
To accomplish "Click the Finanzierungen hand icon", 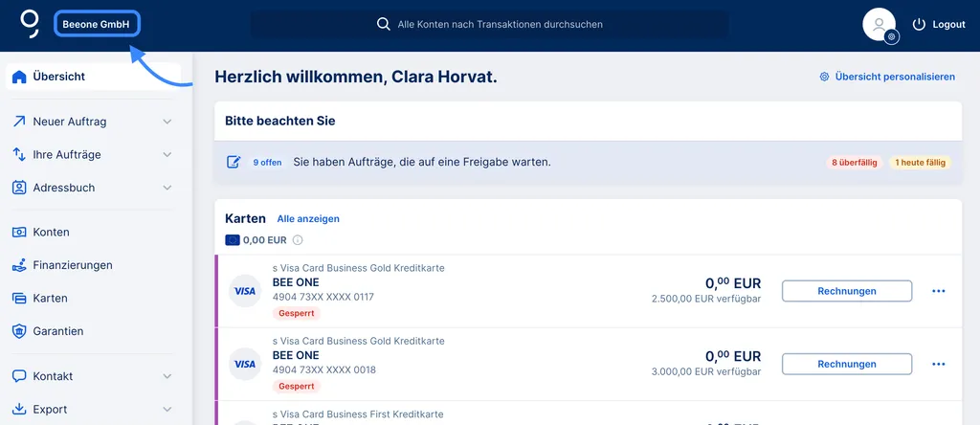I will [x=19, y=265].
